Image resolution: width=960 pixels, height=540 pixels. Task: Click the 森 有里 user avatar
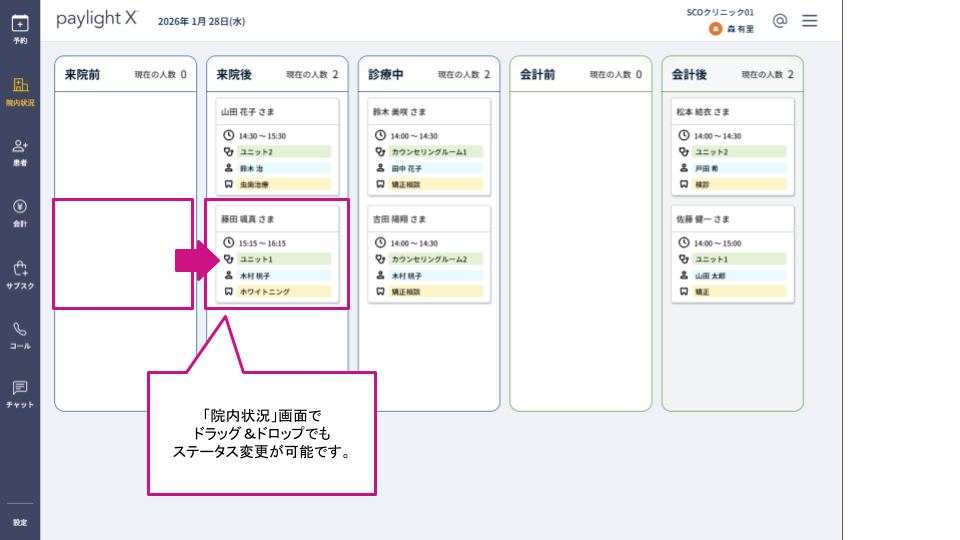click(715, 29)
